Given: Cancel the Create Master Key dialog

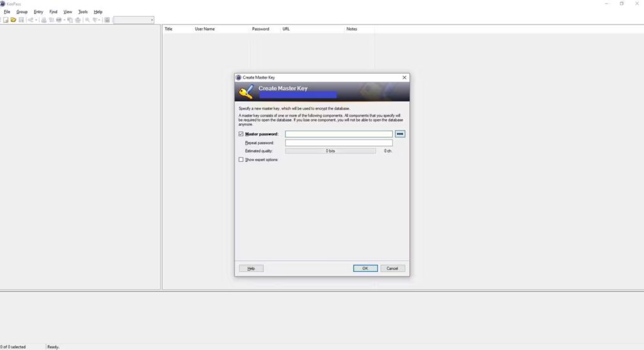Looking at the screenshot, I should 392,268.
